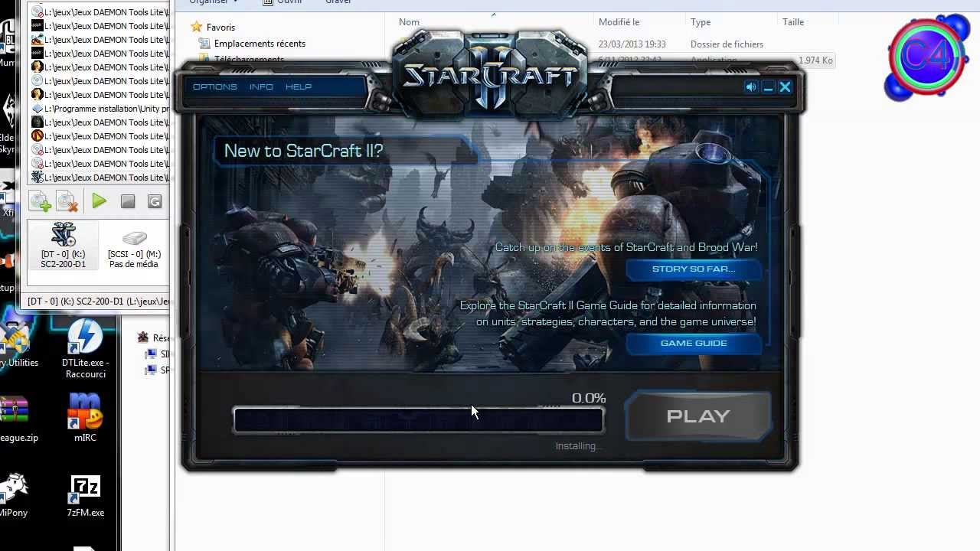Open the 7zFM.exe desktop shortcut
Image resolution: width=980 pixels, height=551 pixels.
click(x=85, y=496)
